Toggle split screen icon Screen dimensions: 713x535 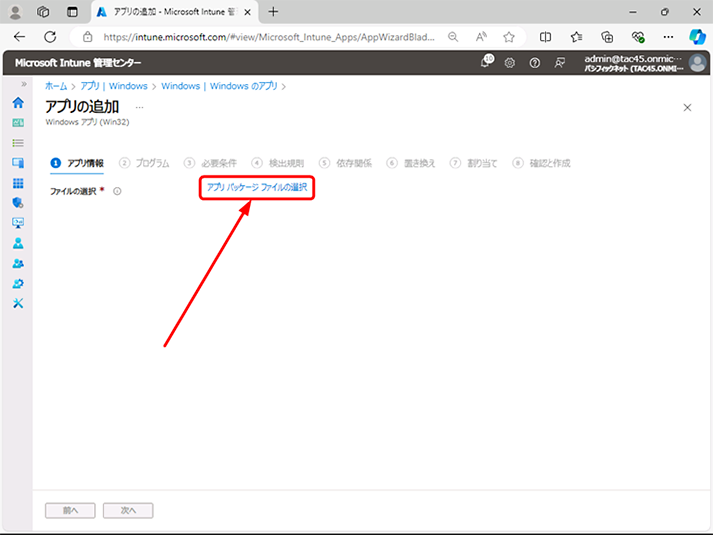545,37
